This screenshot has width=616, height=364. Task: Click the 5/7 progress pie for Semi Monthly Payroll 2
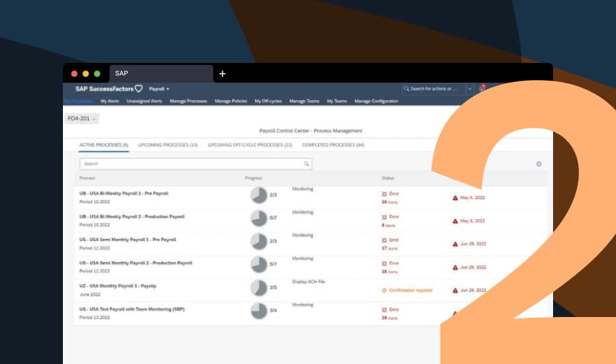pyautogui.click(x=259, y=265)
